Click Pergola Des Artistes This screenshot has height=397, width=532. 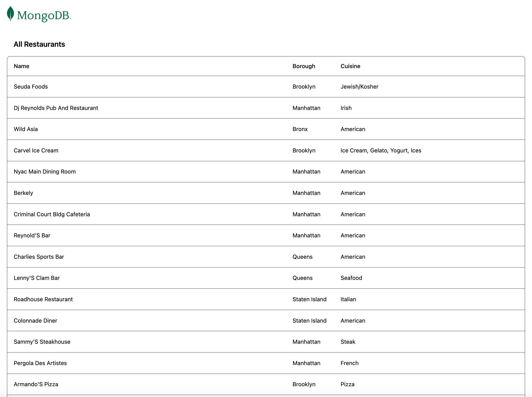click(x=40, y=363)
